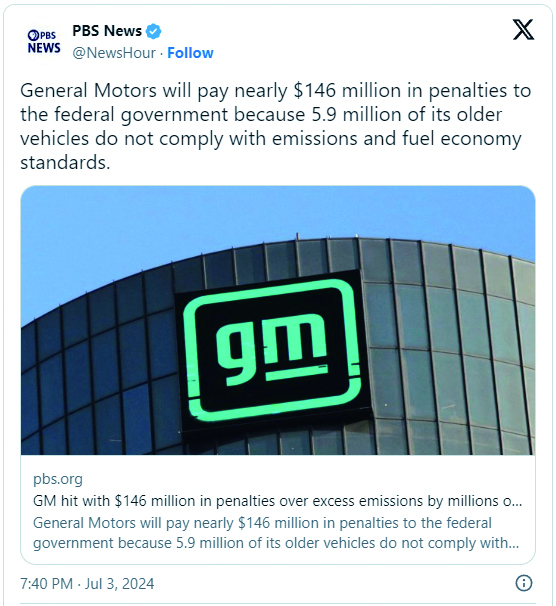Viewport: 556px width, 606px height.
Task: Open the GM building photo preview
Action: [x=278, y=320]
